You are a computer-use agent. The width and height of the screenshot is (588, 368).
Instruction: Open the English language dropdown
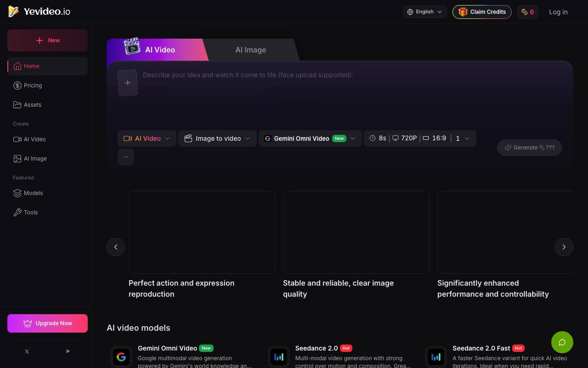coord(425,12)
